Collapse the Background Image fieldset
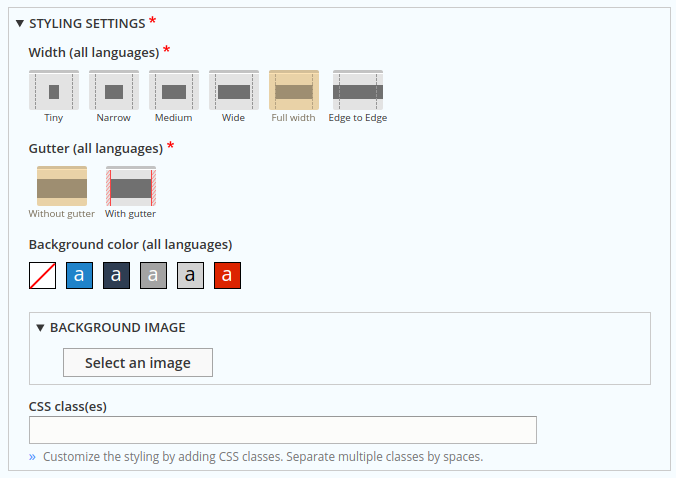Viewport: 676px width, 478px height. 41,327
